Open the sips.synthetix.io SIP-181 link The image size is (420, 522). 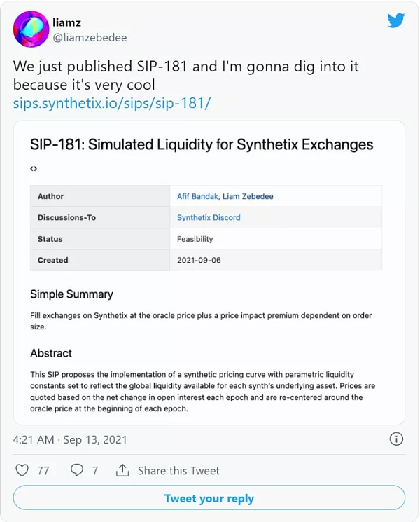(112, 104)
